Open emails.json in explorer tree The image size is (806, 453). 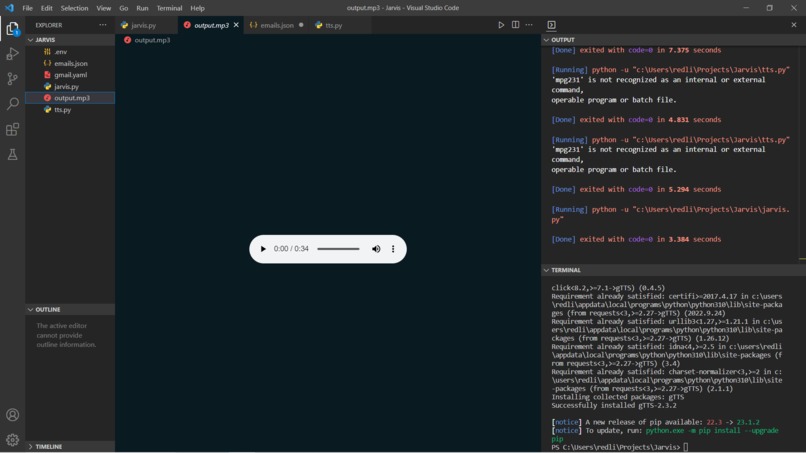pyautogui.click(x=70, y=63)
